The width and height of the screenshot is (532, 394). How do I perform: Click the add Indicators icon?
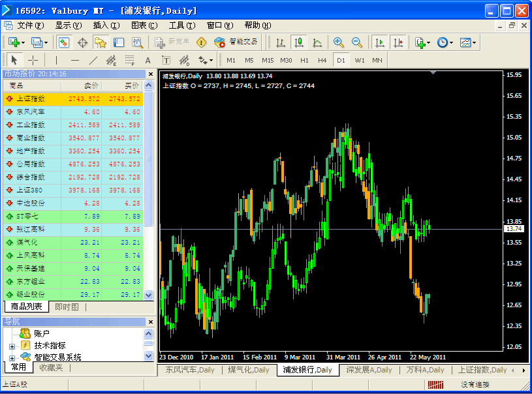pos(420,42)
